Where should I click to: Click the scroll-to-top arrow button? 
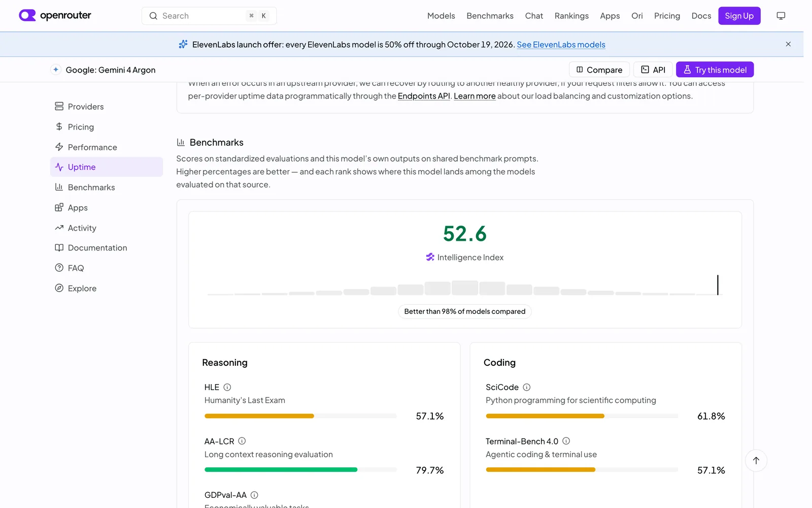pyautogui.click(x=756, y=460)
